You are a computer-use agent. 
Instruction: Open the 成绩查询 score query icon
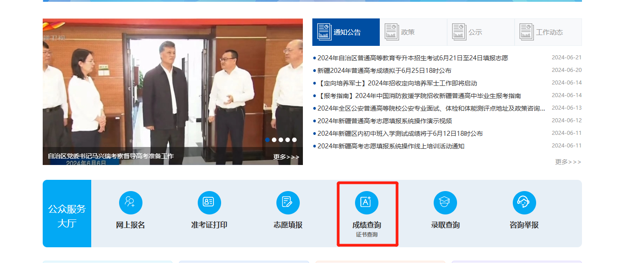[x=366, y=203]
